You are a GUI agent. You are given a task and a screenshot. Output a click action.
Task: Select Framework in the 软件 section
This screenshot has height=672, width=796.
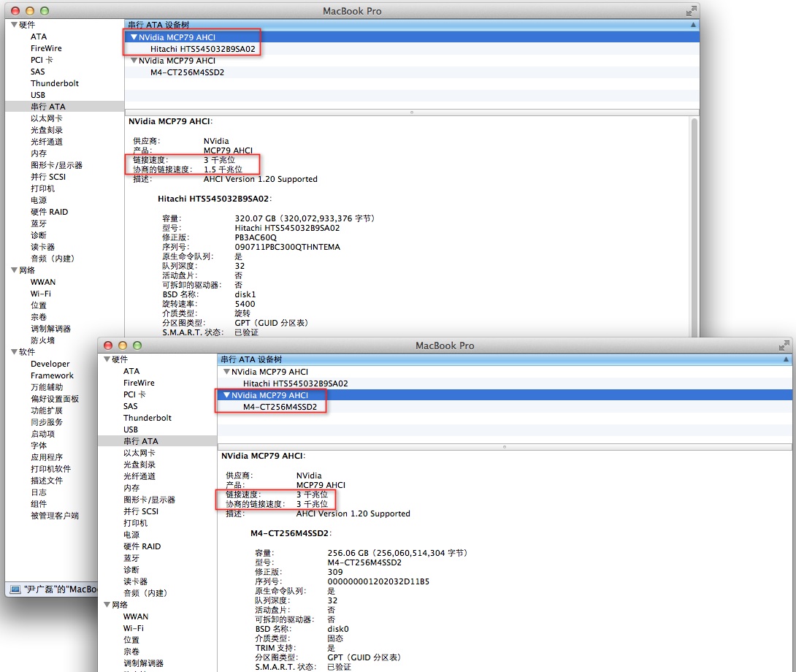[53, 375]
